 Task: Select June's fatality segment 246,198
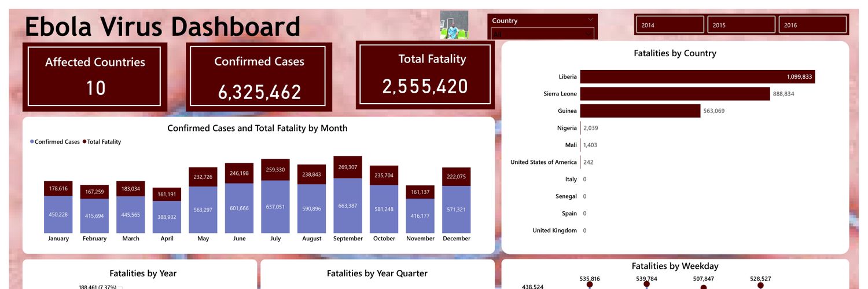coord(239,173)
